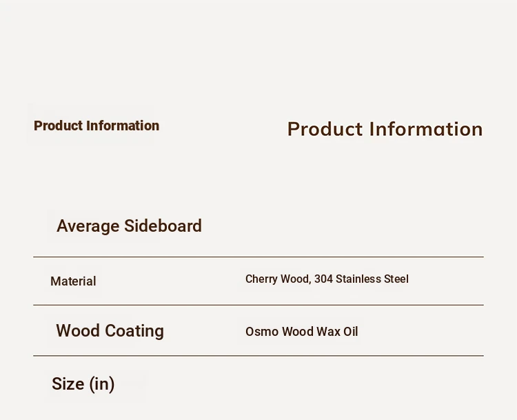Click the "(in)" unit in the Size label
The image size is (517, 420).
point(102,384)
